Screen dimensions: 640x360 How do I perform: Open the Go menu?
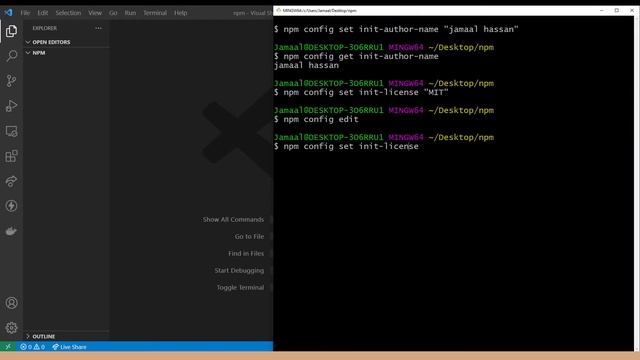[x=113, y=13]
